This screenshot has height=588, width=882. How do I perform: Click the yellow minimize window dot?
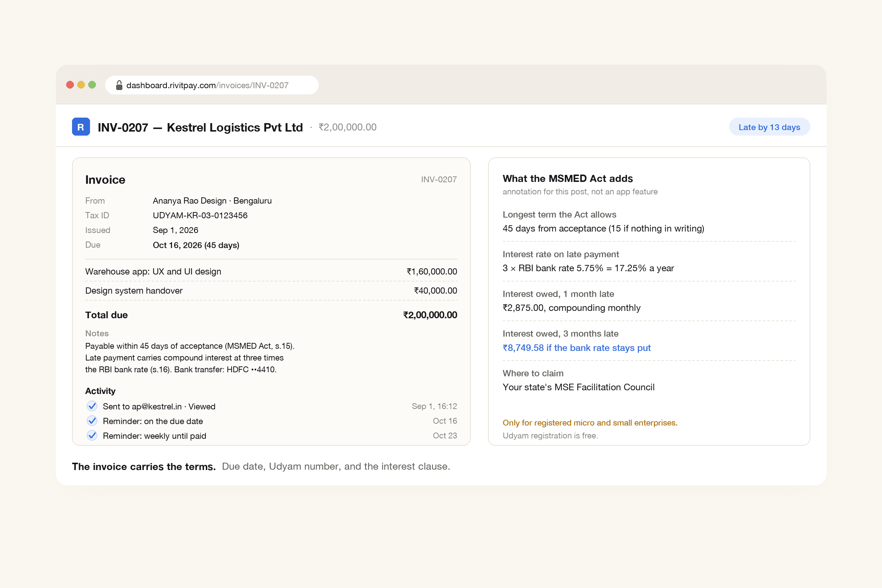point(81,85)
